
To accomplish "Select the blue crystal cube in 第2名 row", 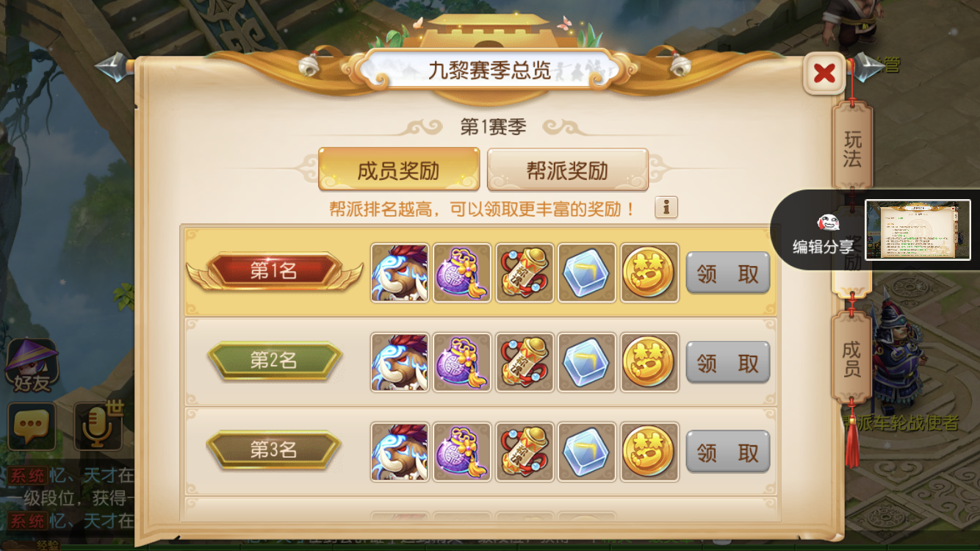I will pos(587,362).
